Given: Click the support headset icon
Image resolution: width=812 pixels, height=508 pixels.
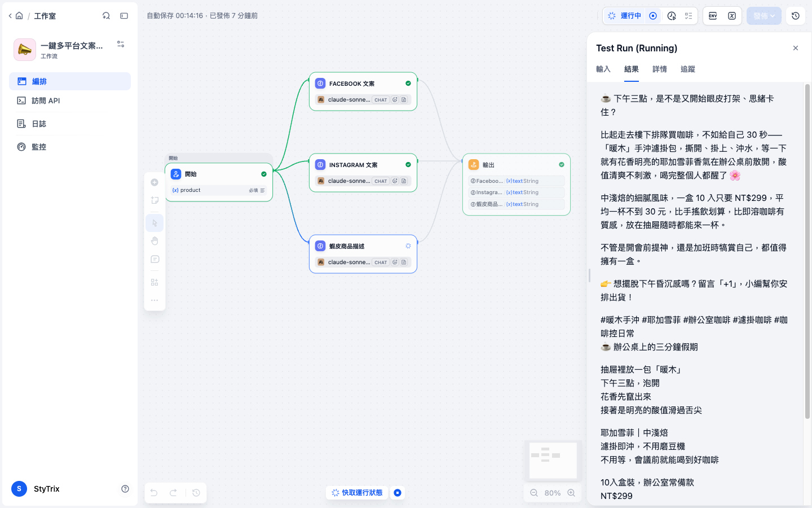Looking at the screenshot, I should (106, 16).
